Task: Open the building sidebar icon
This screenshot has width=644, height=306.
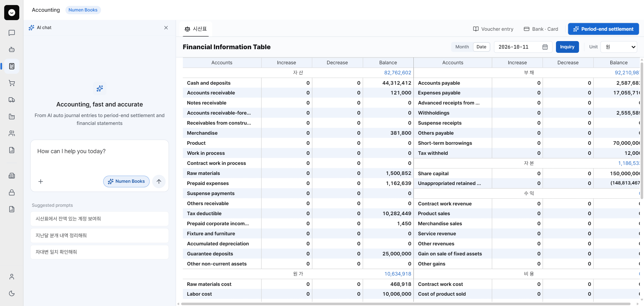Action: click(x=11, y=176)
